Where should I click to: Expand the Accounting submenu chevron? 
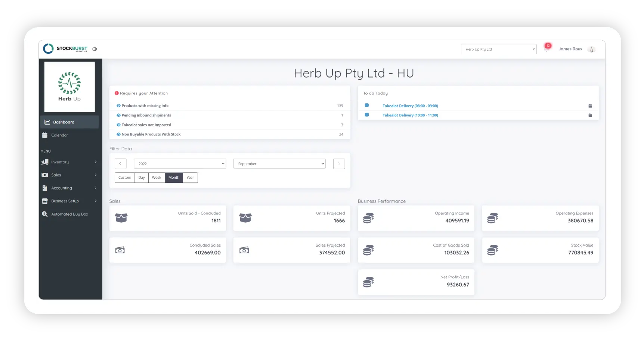(96, 188)
